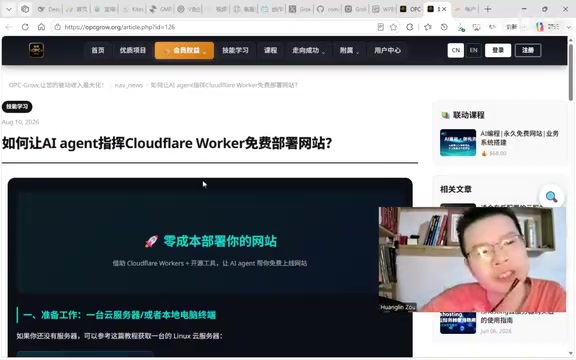Switch site language to EN

[x=474, y=50]
